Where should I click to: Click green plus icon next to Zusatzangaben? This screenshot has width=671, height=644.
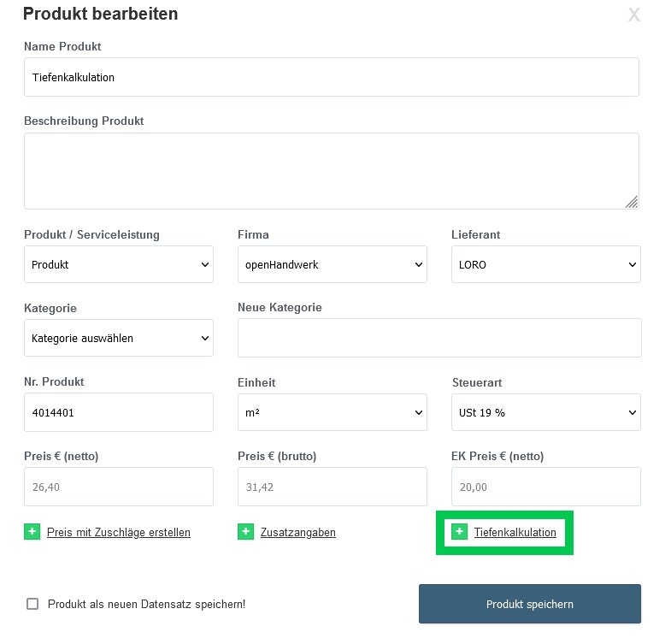point(245,532)
